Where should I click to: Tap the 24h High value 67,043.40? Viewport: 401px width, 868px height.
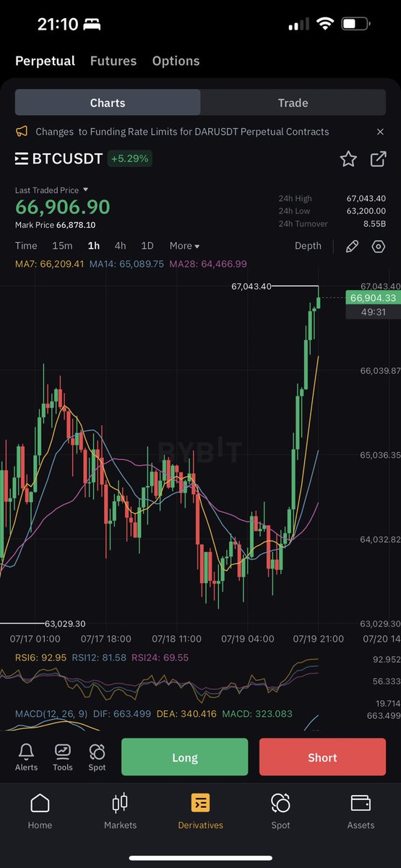pyautogui.click(x=366, y=198)
